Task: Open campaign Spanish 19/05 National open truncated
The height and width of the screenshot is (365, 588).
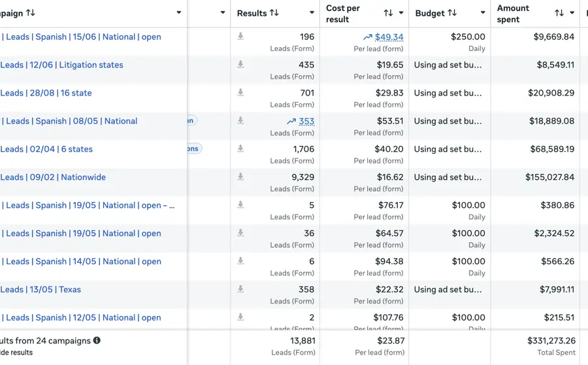Action: [x=88, y=205]
